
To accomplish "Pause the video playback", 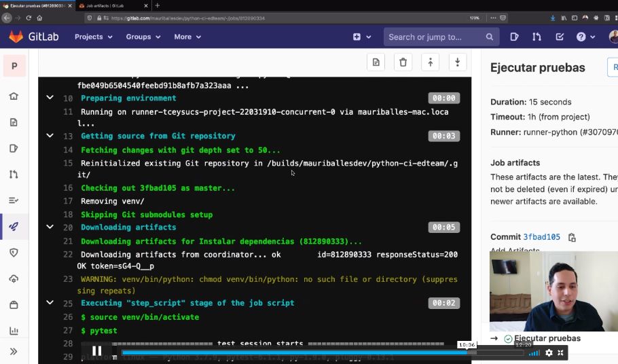I will (x=97, y=351).
